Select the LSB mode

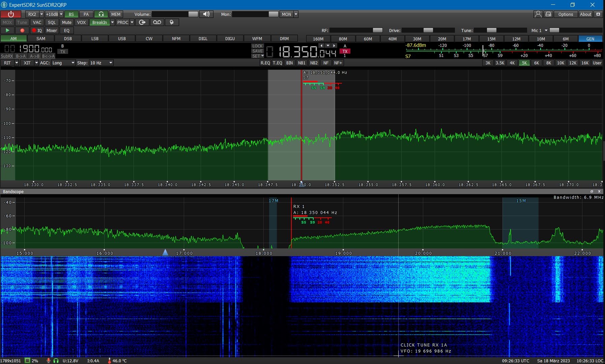tap(95, 38)
